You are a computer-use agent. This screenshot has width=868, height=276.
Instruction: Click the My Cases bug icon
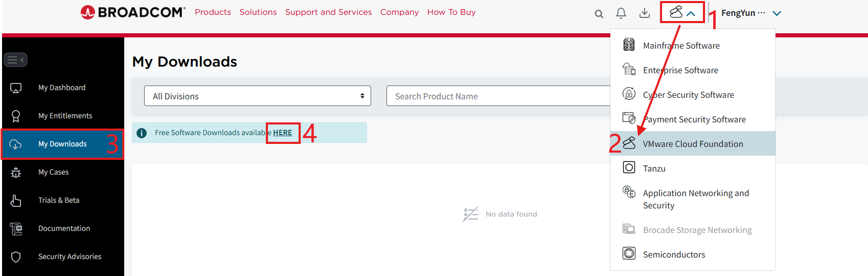(16, 173)
